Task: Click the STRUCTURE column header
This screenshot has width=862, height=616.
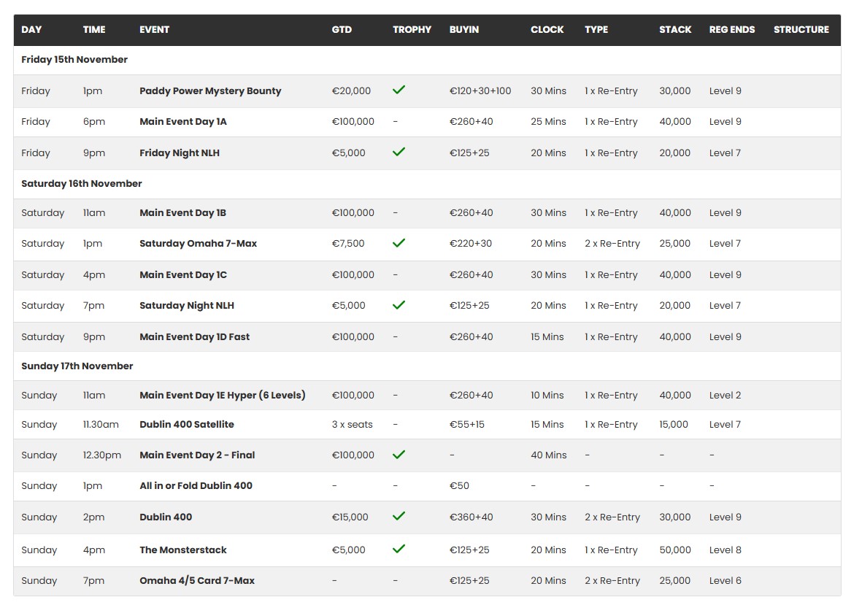Action: pyautogui.click(x=801, y=30)
